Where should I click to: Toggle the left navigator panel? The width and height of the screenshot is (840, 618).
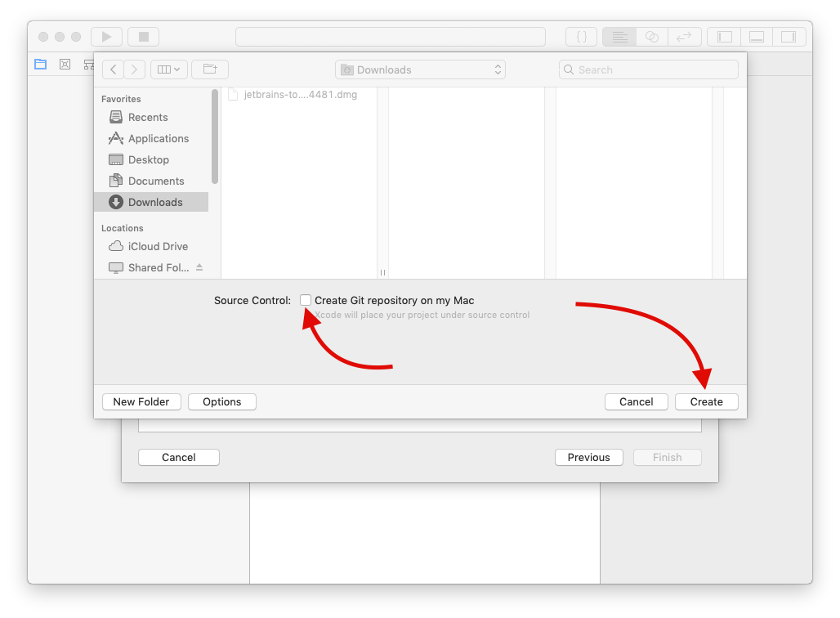(724, 37)
